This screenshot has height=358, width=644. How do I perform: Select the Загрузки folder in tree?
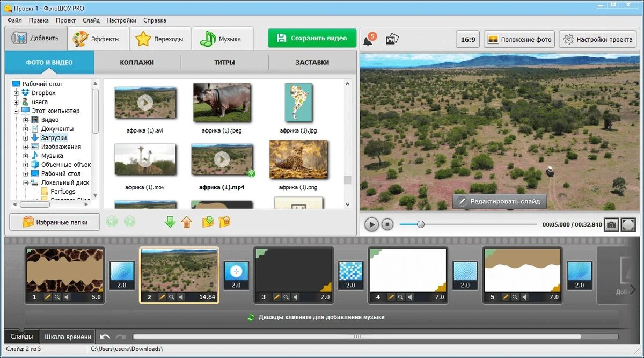54,138
